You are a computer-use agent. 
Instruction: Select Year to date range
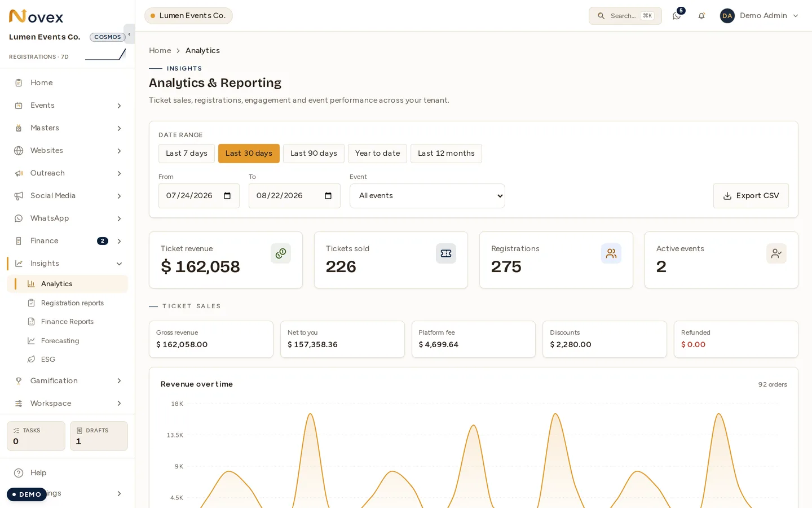[377, 154]
